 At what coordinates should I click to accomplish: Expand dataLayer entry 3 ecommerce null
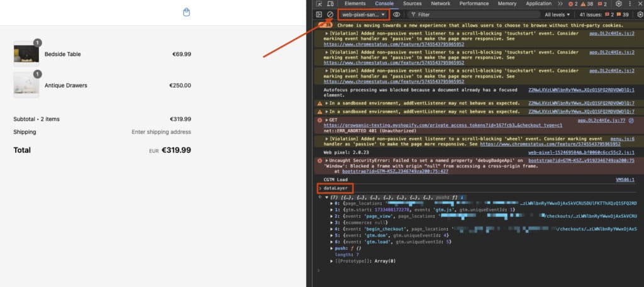point(332,222)
